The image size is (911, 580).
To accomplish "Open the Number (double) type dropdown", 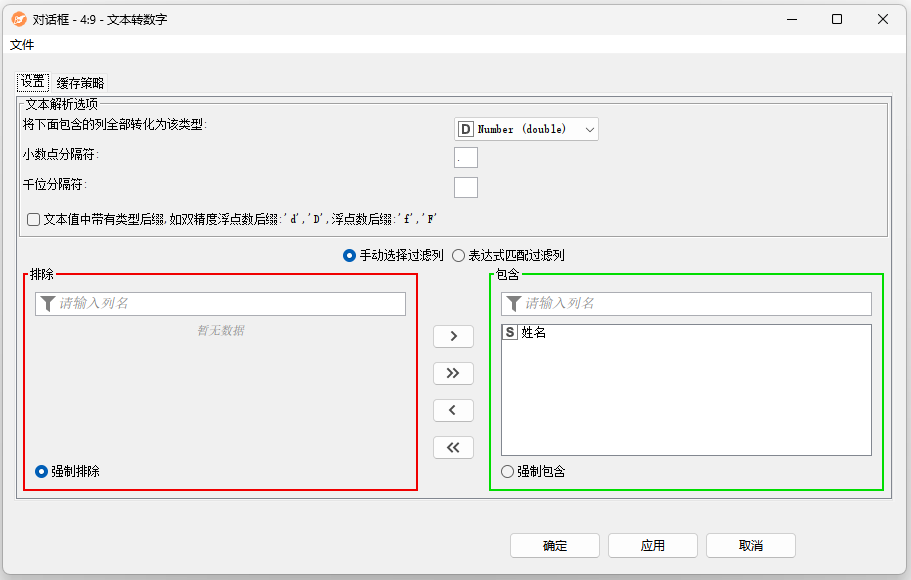I will pos(526,129).
